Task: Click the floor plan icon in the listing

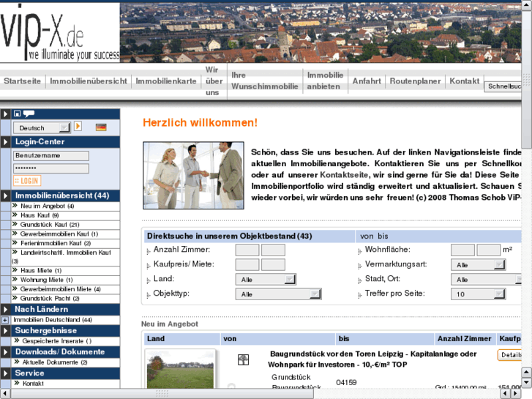Action: click(243, 359)
